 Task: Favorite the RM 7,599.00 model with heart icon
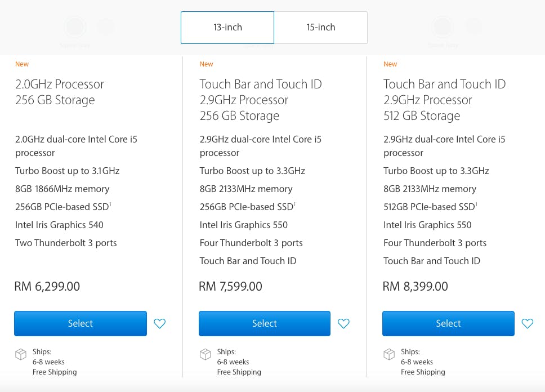(344, 323)
